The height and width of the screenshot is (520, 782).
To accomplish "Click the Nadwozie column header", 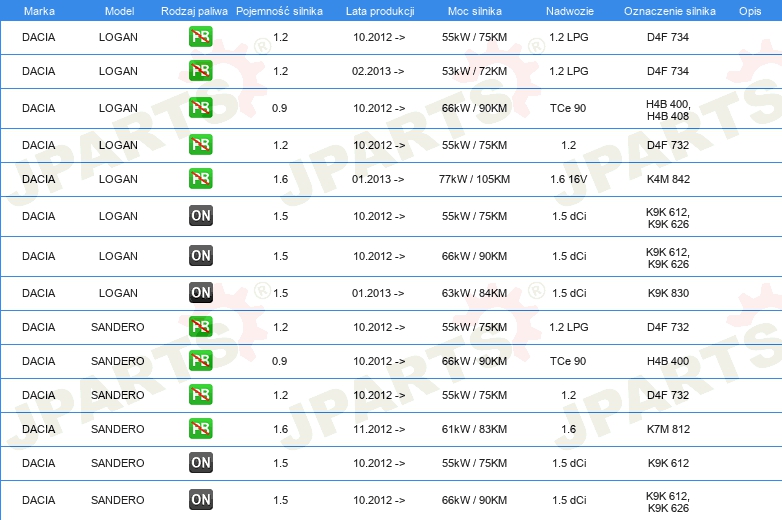I will (x=570, y=11).
